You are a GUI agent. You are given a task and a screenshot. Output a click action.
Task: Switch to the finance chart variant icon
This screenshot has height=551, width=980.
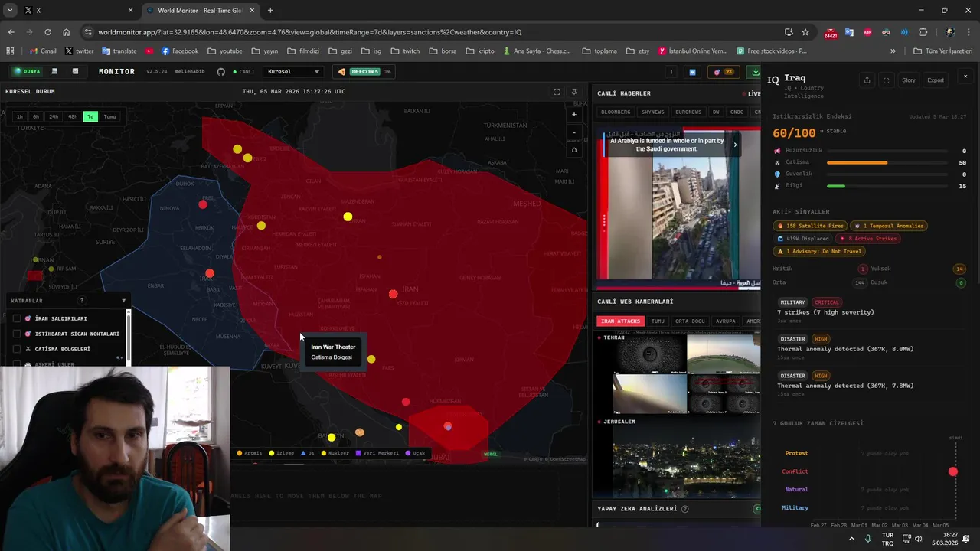pos(75,71)
